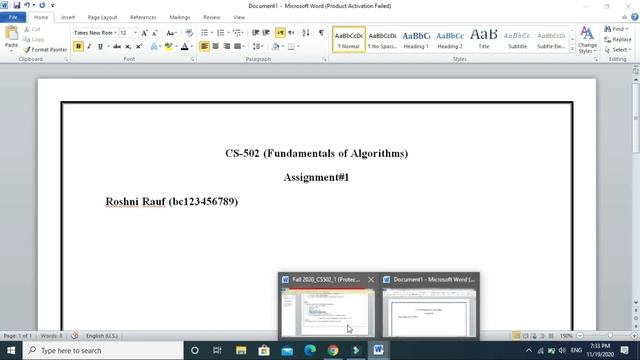This screenshot has height=360, width=640.
Task: Click the Sort icon in Paragraph group
Action: pos(306,33)
